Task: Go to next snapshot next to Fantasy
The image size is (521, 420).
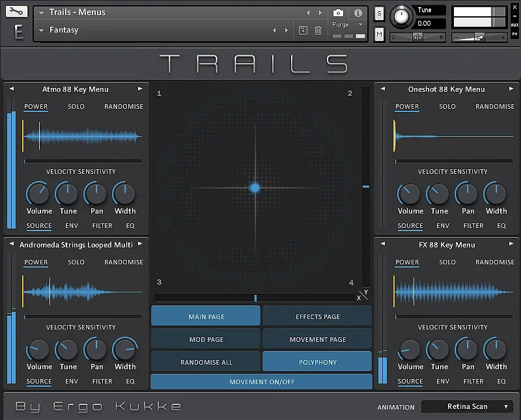Action: 287,30
